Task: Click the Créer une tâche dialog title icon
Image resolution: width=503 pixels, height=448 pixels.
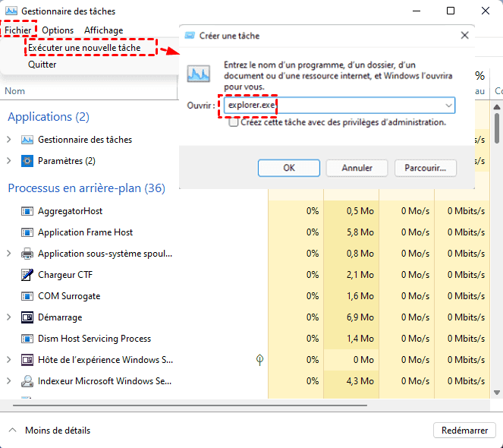Action: click(190, 36)
